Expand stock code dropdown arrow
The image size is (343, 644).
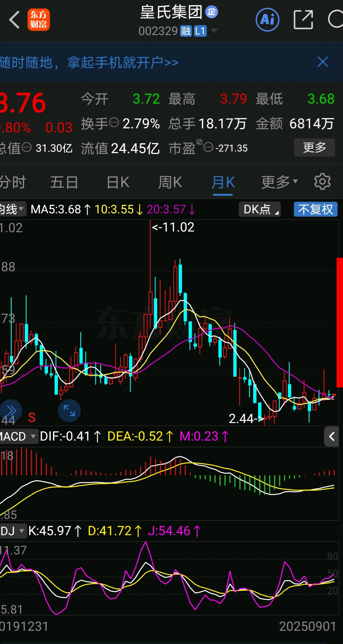coord(214,31)
